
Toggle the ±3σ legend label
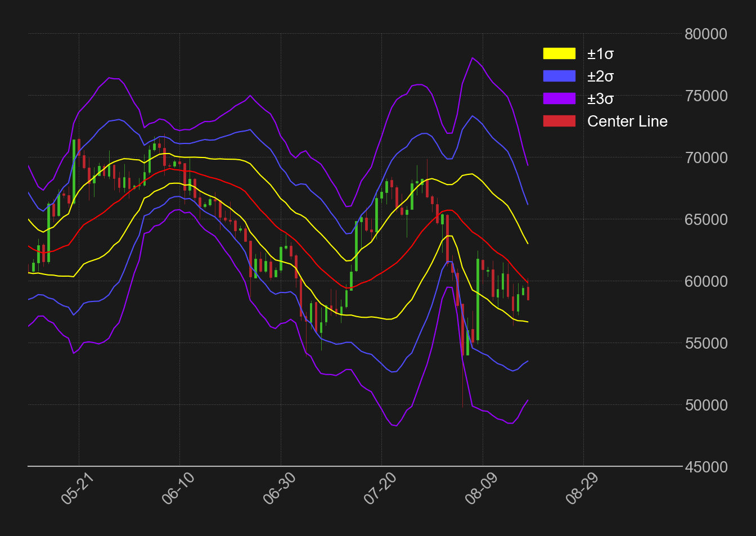(600, 99)
